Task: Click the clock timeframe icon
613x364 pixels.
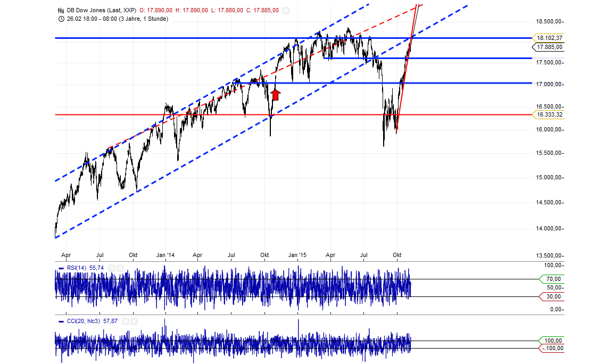Action: pos(60,18)
